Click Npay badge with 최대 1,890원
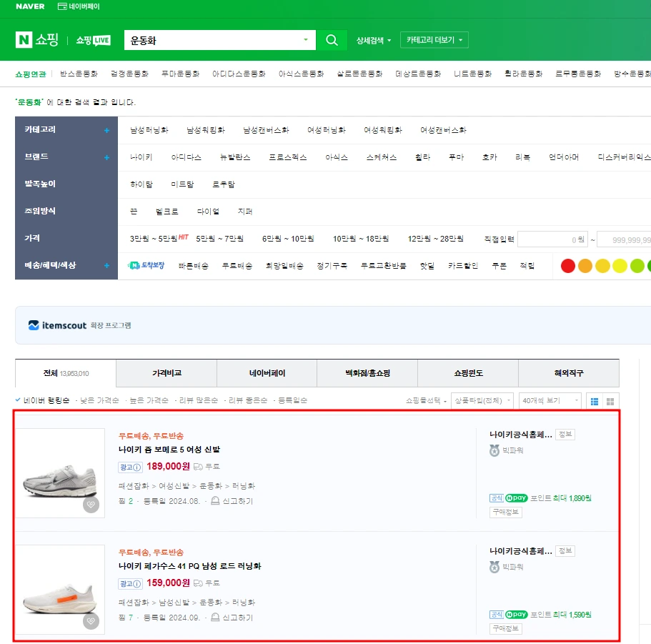This screenshot has width=651, height=644. 516,498
